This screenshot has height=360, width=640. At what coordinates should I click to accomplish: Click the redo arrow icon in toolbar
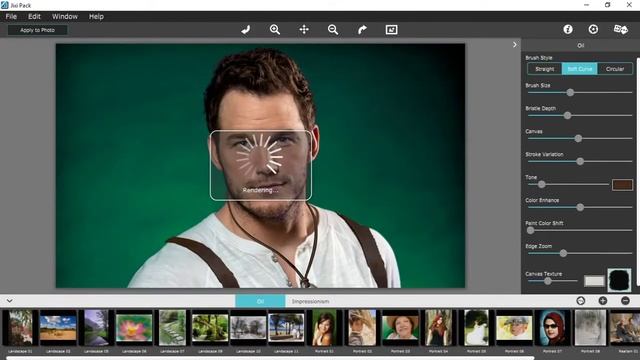pos(362,30)
